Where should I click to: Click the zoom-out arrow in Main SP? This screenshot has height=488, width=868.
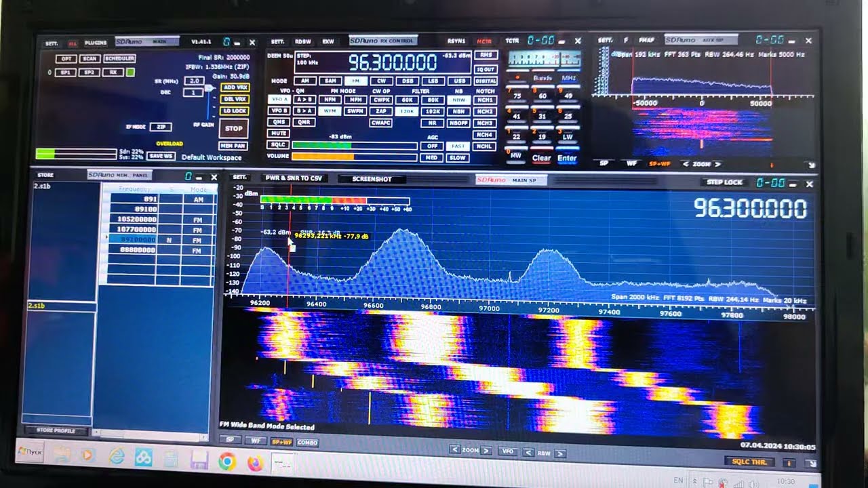pyautogui.click(x=454, y=450)
